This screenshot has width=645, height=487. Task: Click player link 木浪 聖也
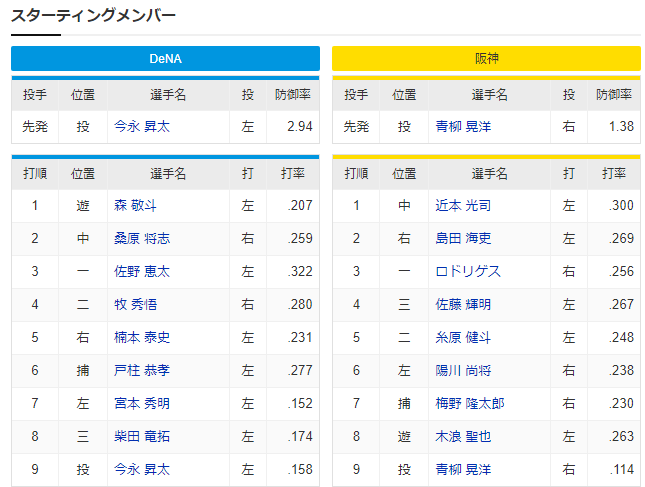pos(463,436)
